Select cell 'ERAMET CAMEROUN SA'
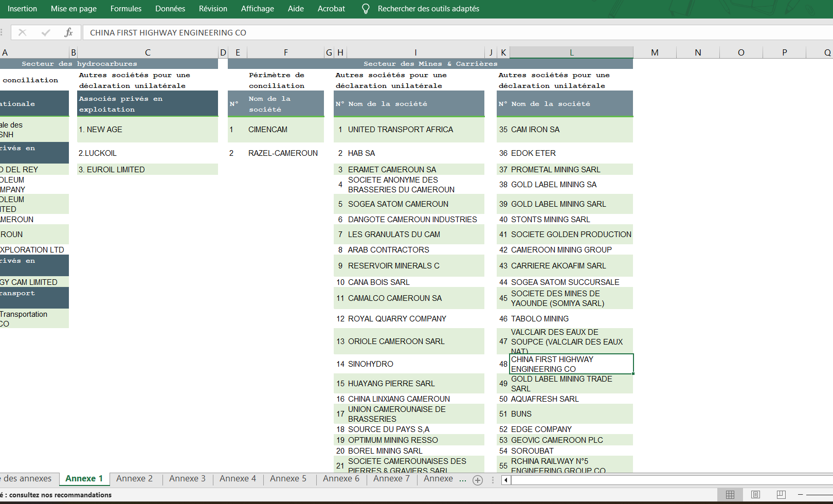The image size is (833, 504). click(415, 170)
